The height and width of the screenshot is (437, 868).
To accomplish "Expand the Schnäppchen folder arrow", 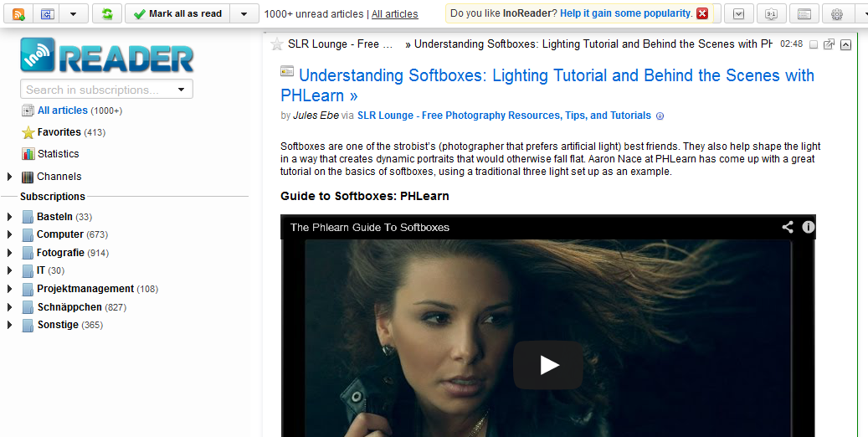I will [x=9, y=307].
